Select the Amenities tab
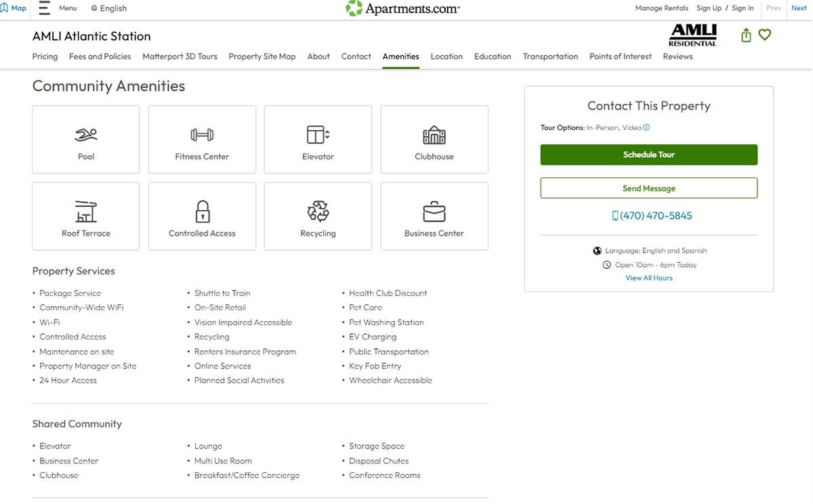This screenshot has height=504, width=813. [x=400, y=56]
